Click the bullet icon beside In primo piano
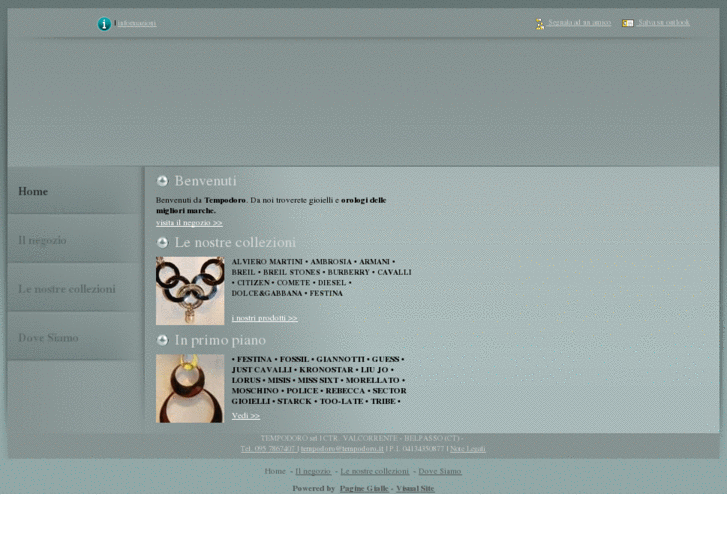This screenshot has height=545, width=727. pos(162,340)
